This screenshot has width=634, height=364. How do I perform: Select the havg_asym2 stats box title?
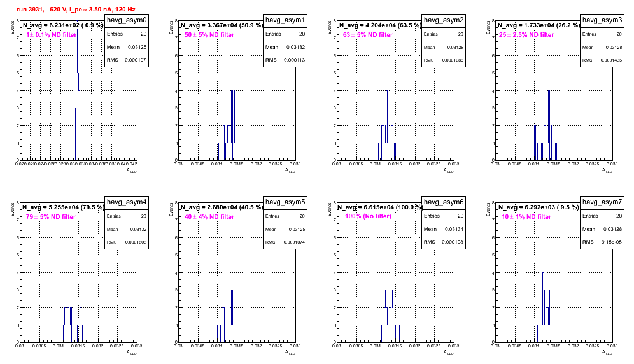pos(444,20)
